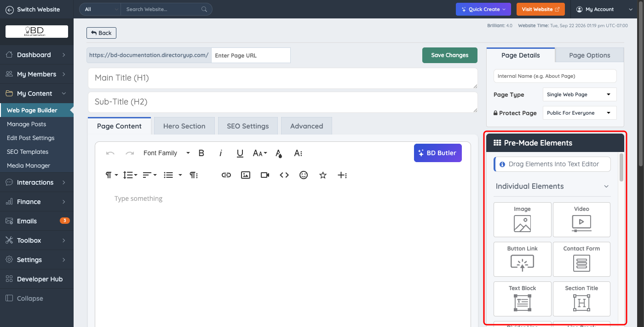Click the Back button

[101, 33]
